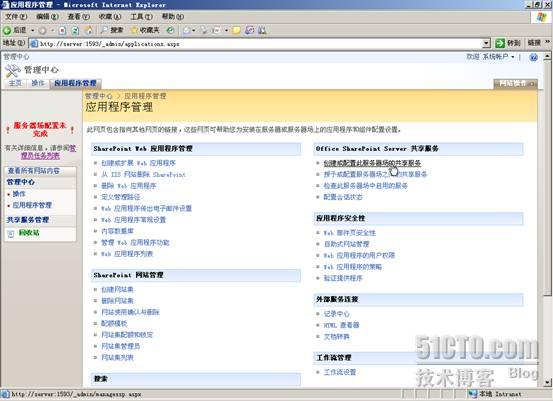The height and width of the screenshot is (401, 553).
Task: Click the 管理中心 breadcrumb link
Action: (x=99, y=96)
